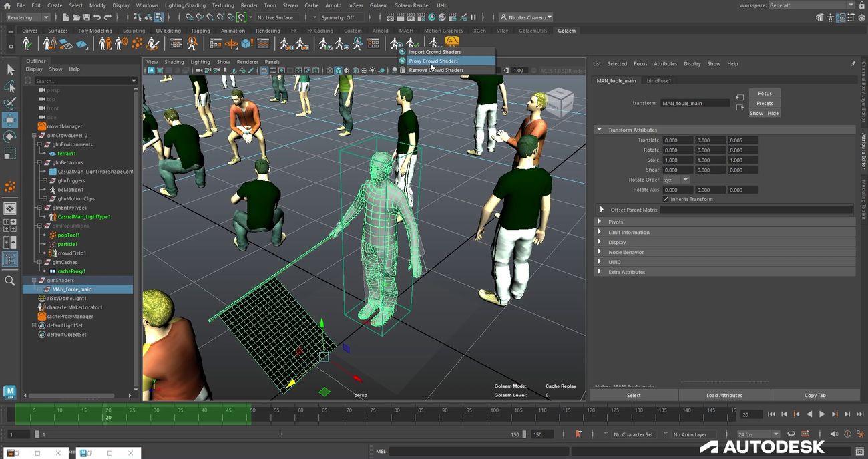
Task: Expand the Extra Attributes section
Action: coord(599,272)
